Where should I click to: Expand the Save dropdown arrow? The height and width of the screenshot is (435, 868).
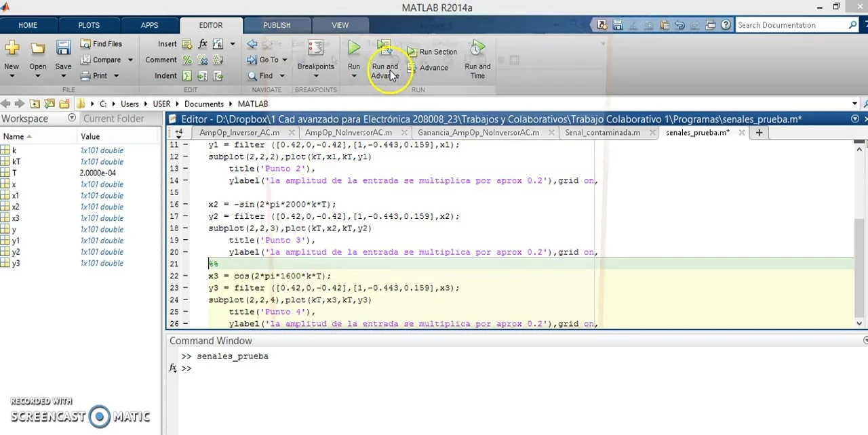(63, 76)
